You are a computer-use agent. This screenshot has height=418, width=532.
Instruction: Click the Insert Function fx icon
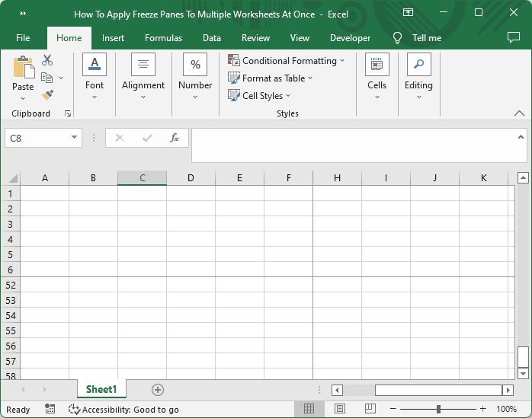(x=175, y=138)
